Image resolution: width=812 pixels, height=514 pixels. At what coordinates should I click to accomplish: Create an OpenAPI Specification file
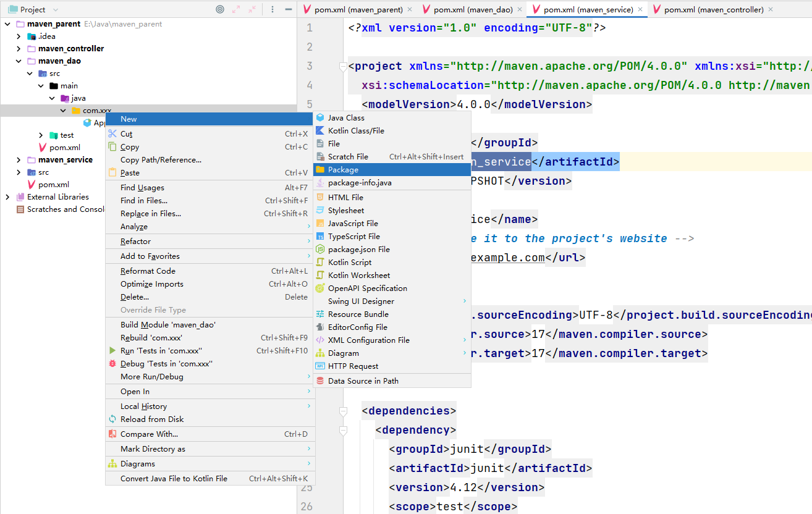point(392,289)
